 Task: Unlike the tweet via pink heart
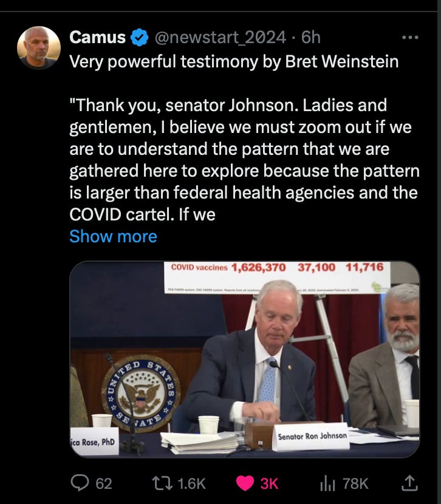tap(245, 483)
